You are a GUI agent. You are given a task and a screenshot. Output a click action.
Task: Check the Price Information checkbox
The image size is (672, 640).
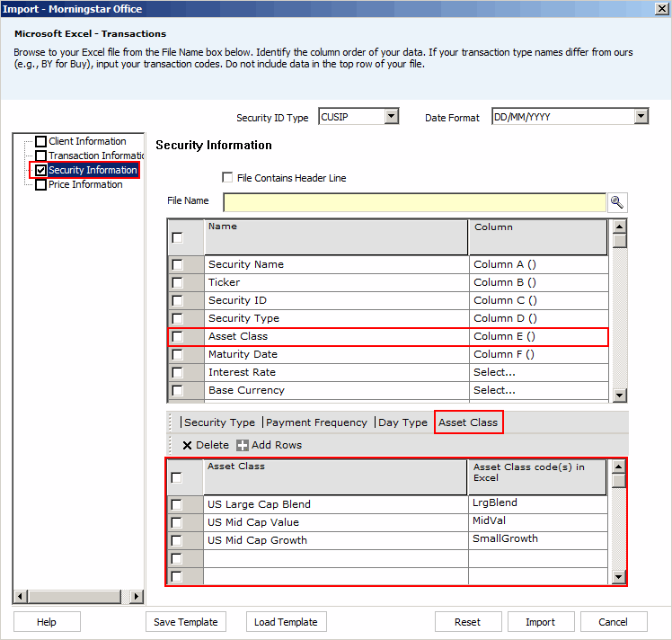coord(40,185)
